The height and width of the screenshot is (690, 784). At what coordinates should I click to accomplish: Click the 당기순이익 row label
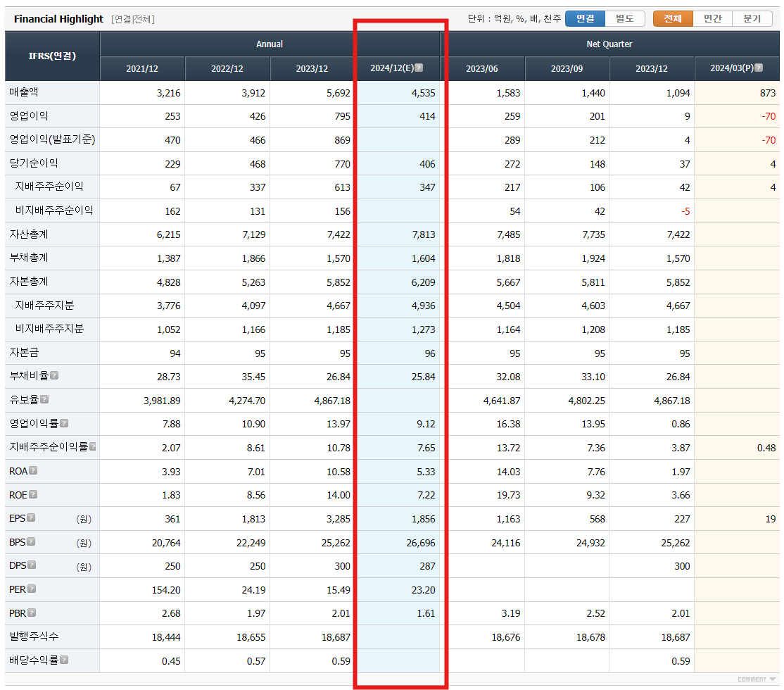(34, 163)
